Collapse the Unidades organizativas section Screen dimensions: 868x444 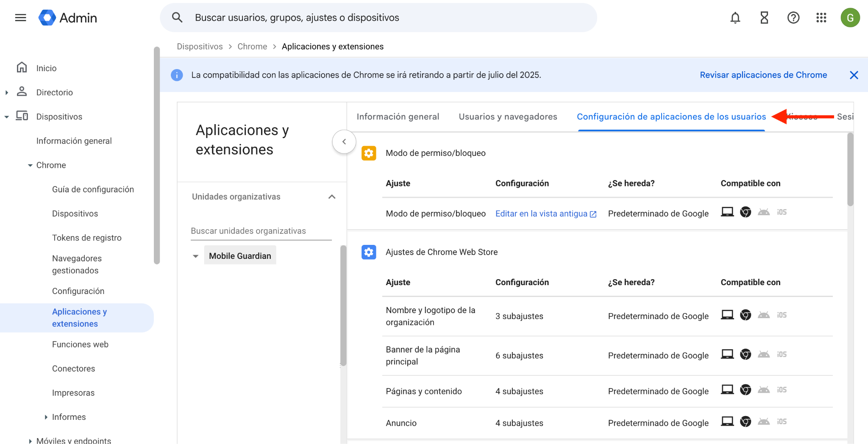tap(332, 197)
